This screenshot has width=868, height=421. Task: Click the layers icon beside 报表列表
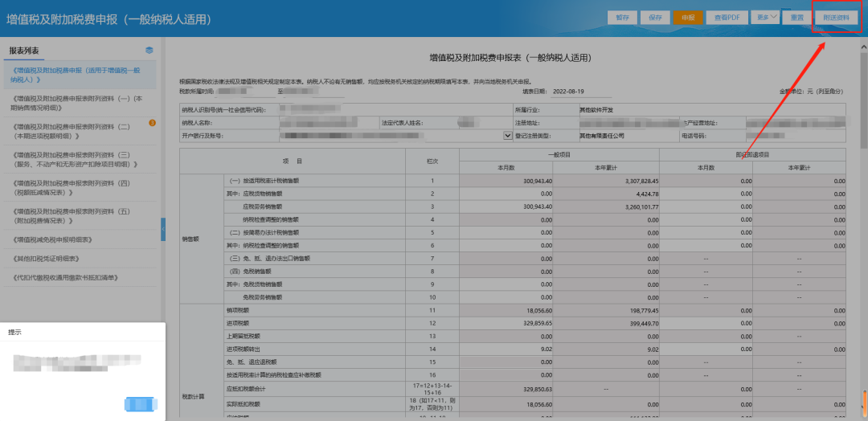point(149,50)
